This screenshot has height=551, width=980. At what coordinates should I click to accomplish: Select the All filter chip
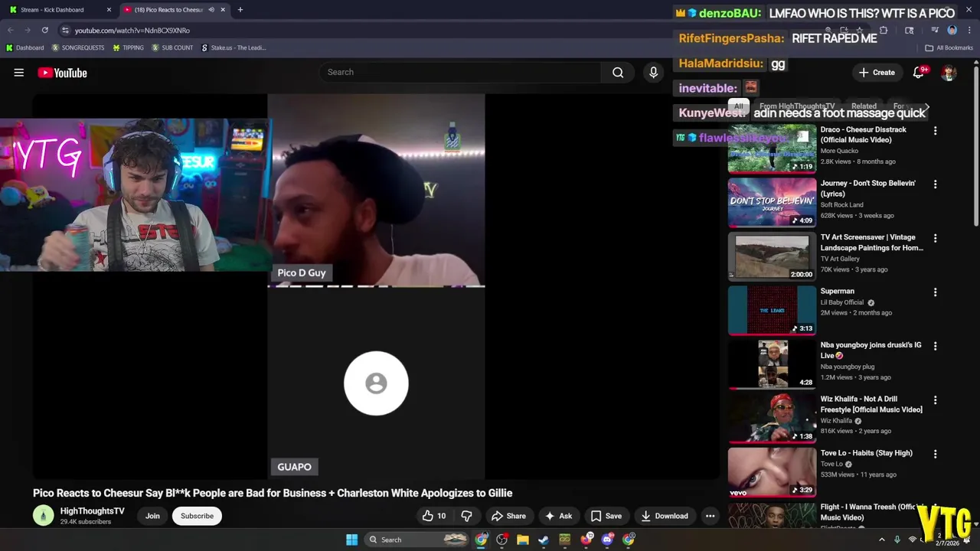738,106
